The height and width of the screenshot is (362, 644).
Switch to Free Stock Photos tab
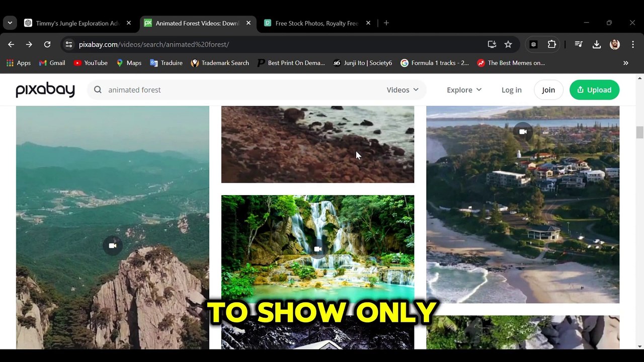click(x=317, y=23)
